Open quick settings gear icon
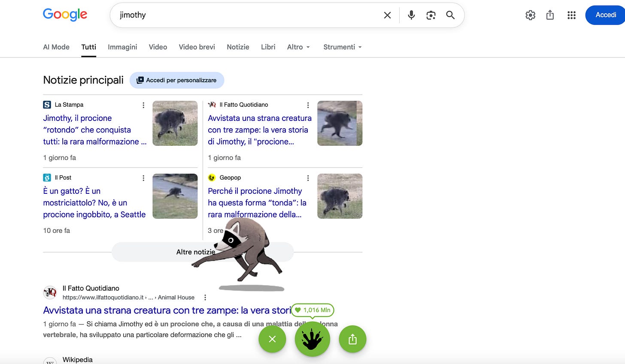 (x=531, y=15)
